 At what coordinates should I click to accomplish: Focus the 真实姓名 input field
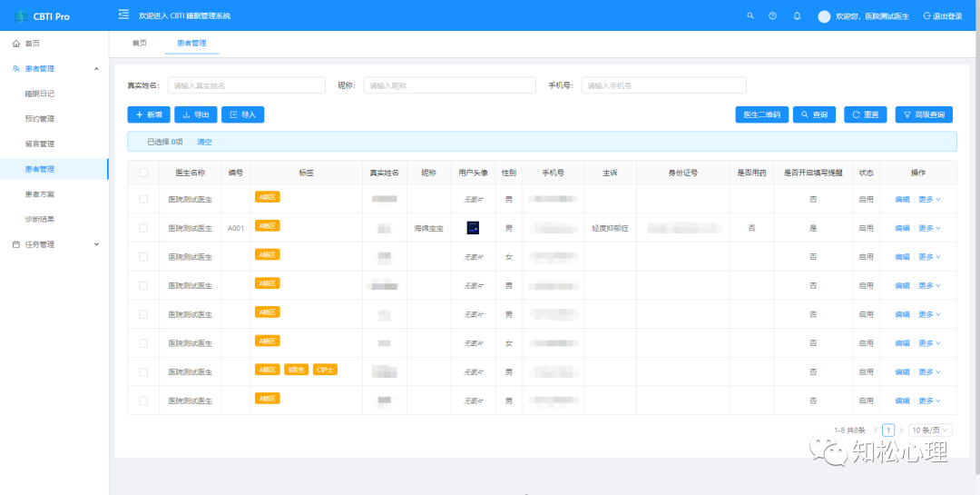click(x=246, y=85)
